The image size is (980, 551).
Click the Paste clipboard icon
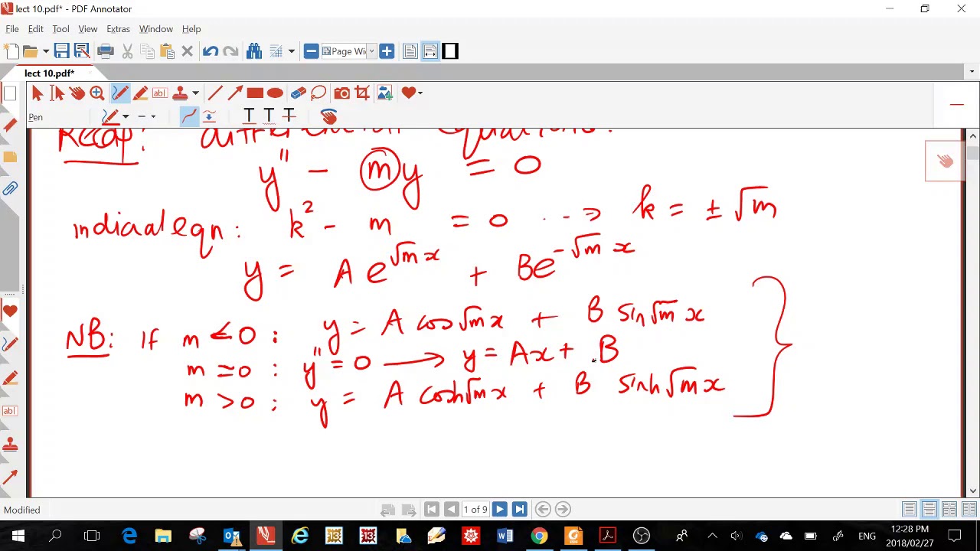167,51
